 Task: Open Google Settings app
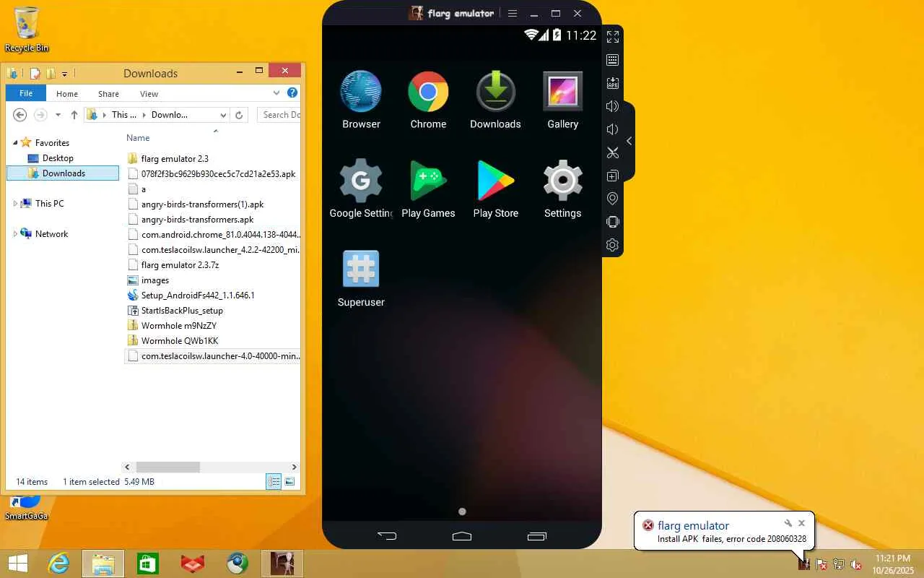click(361, 189)
